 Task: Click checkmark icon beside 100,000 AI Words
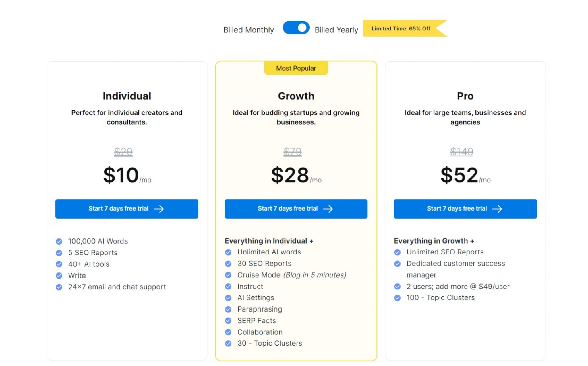(59, 242)
